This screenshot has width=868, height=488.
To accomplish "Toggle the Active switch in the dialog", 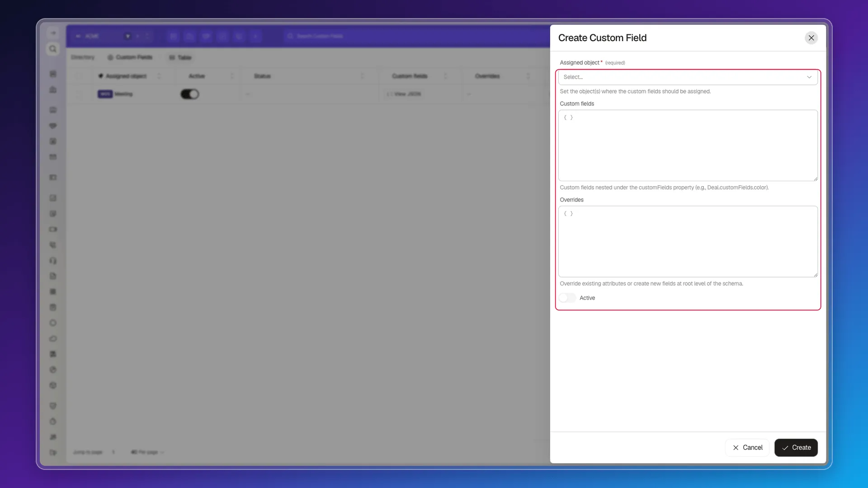I will click(x=567, y=298).
